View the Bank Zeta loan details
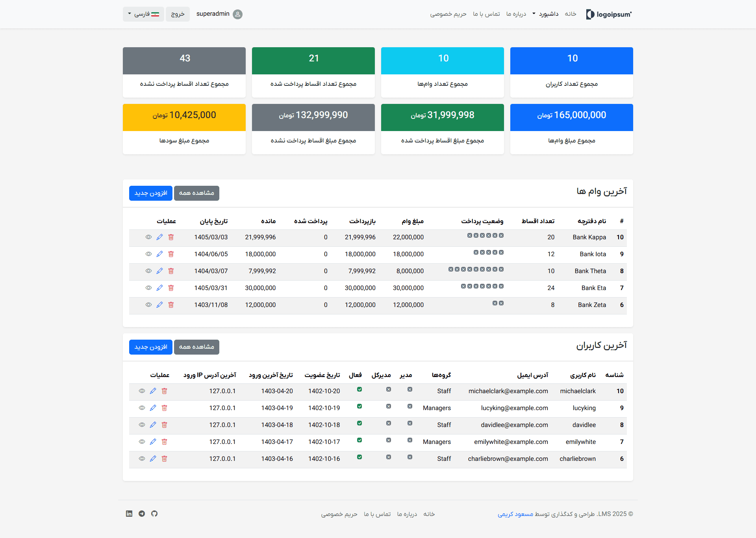 pyautogui.click(x=148, y=305)
